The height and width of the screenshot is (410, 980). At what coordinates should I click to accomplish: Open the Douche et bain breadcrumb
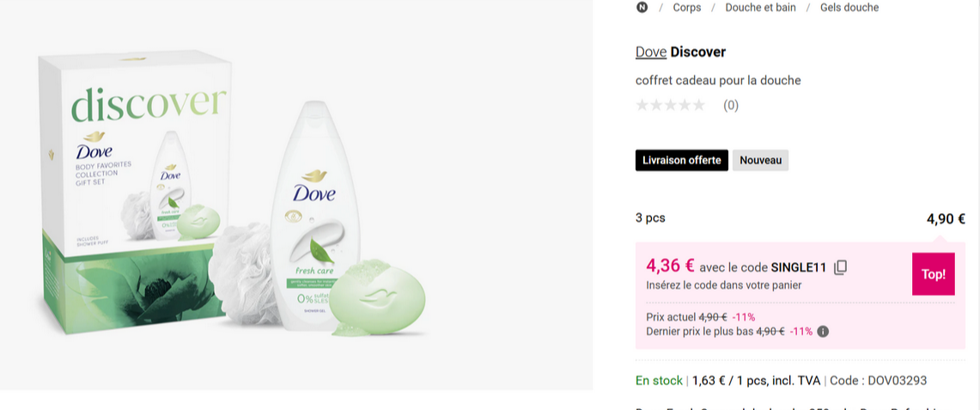[760, 8]
